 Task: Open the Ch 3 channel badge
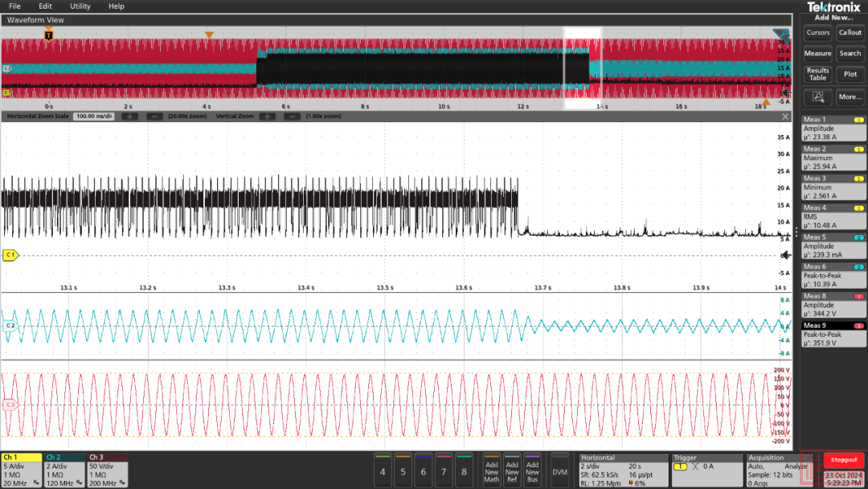(x=108, y=471)
